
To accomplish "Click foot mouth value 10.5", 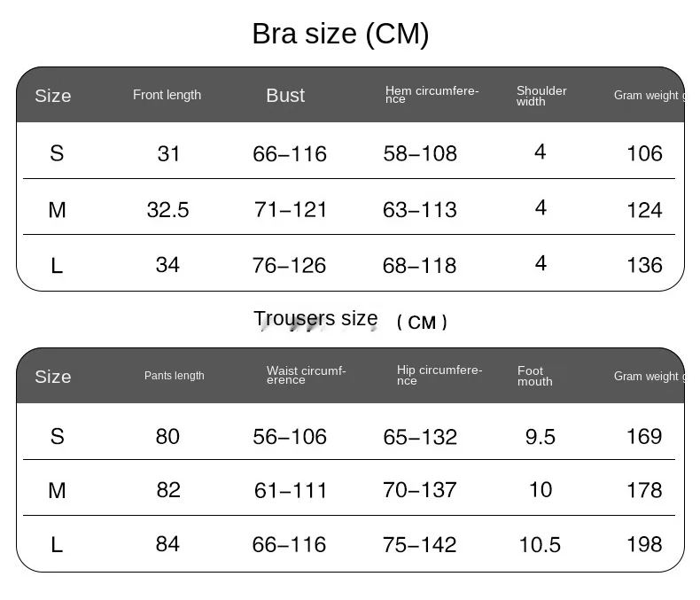I will 540,544.
